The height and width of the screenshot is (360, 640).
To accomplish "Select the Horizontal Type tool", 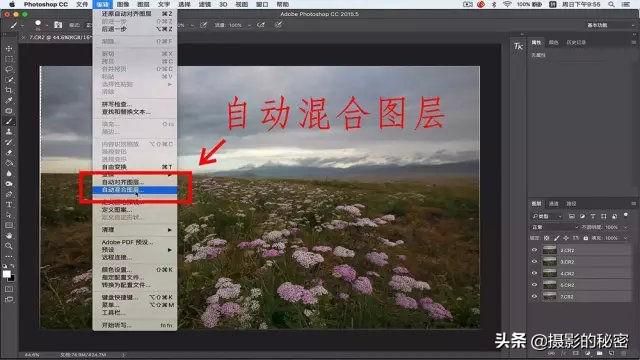I will pos(9,204).
